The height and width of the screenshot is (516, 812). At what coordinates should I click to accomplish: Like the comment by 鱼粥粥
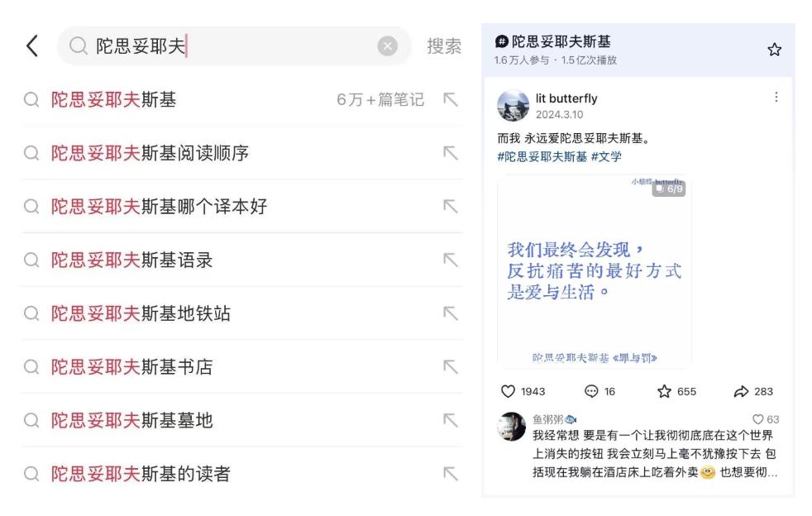(x=757, y=419)
